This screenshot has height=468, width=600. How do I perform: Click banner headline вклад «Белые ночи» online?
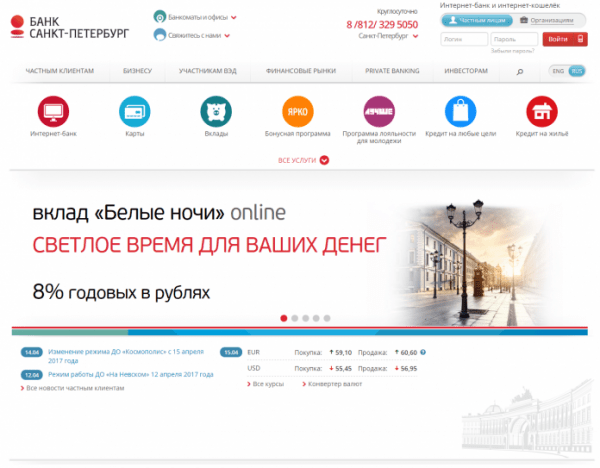[159, 213]
